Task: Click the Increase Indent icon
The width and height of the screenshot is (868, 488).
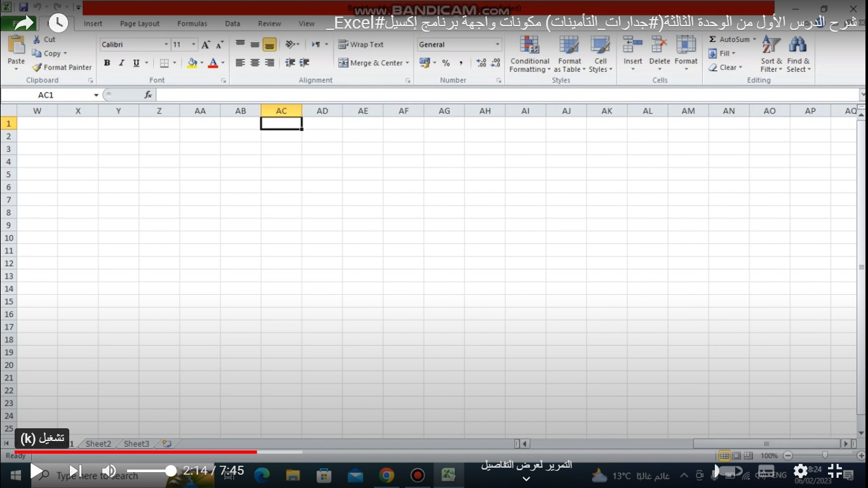Action: (304, 63)
